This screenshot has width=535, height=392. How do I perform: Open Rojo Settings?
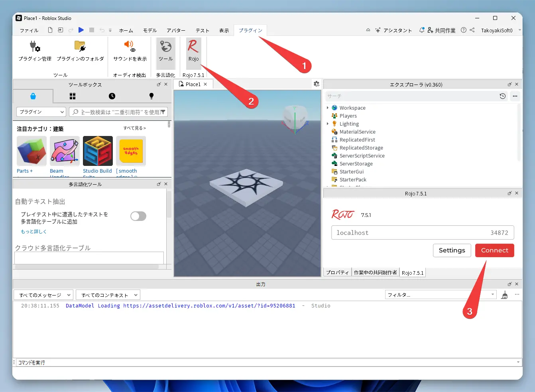point(452,250)
